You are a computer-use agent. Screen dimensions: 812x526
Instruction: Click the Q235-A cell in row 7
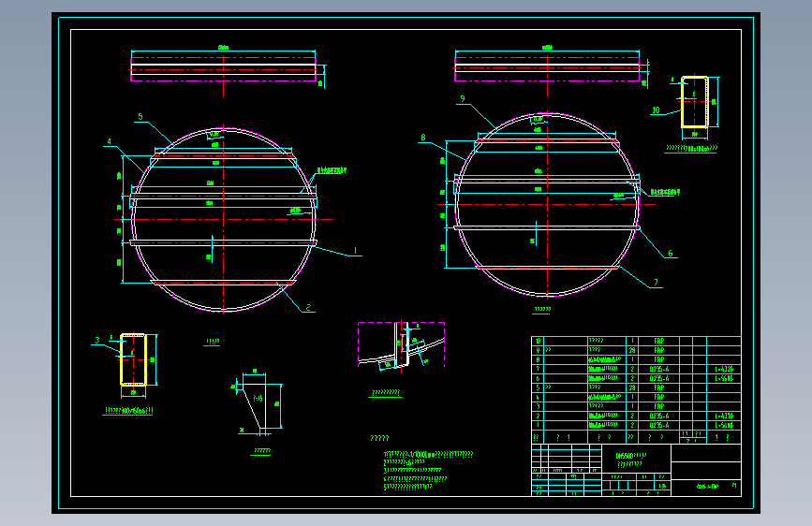click(x=658, y=369)
